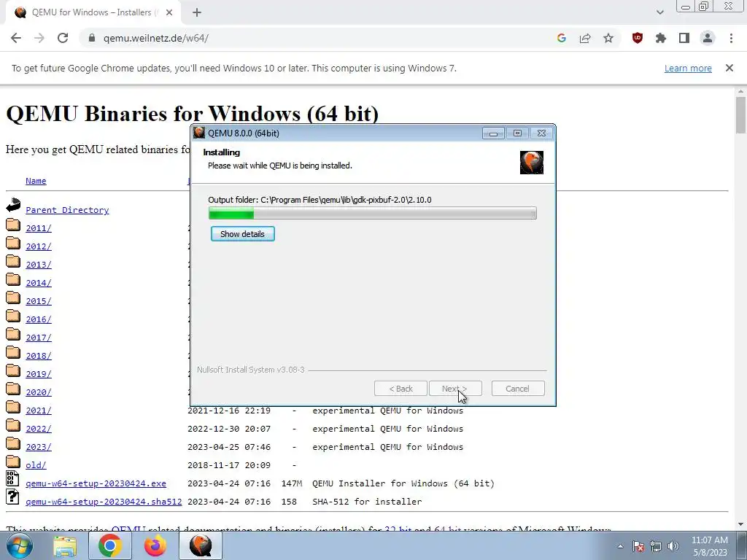Viewport: 747px width, 560px height.
Task: Open a new tab with the plus button
Action: (197, 12)
